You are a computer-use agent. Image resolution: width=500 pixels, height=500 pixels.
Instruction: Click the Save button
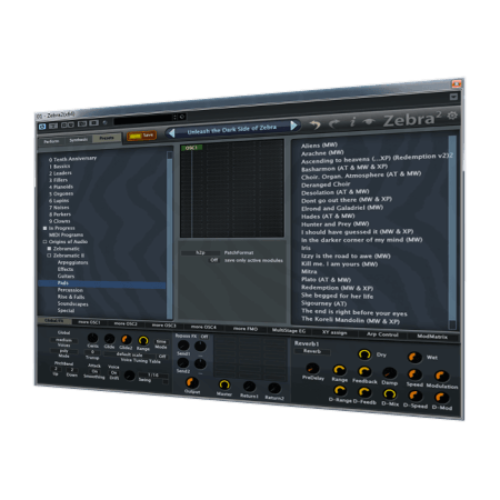click(142, 135)
